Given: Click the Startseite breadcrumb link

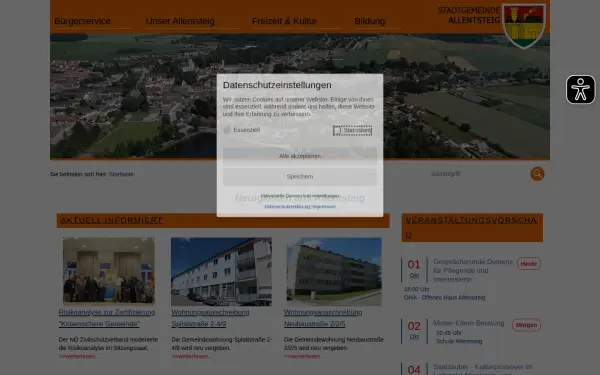Looking at the screenshot, I should [121, 174].
